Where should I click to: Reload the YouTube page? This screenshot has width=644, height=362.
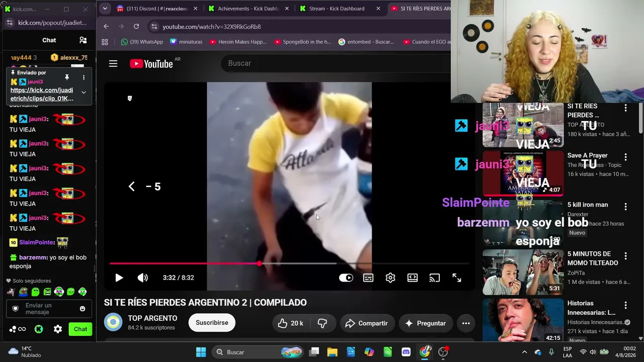[136, 27]
